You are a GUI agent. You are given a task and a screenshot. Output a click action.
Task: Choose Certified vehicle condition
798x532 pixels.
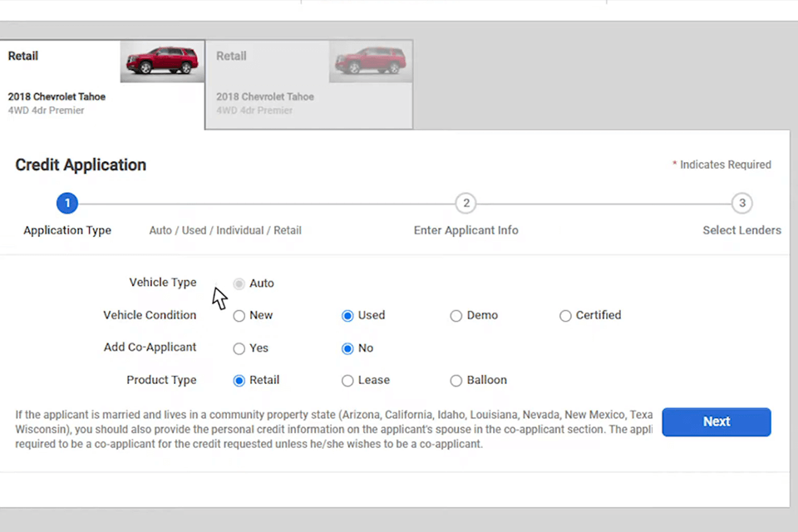point(565,316)
